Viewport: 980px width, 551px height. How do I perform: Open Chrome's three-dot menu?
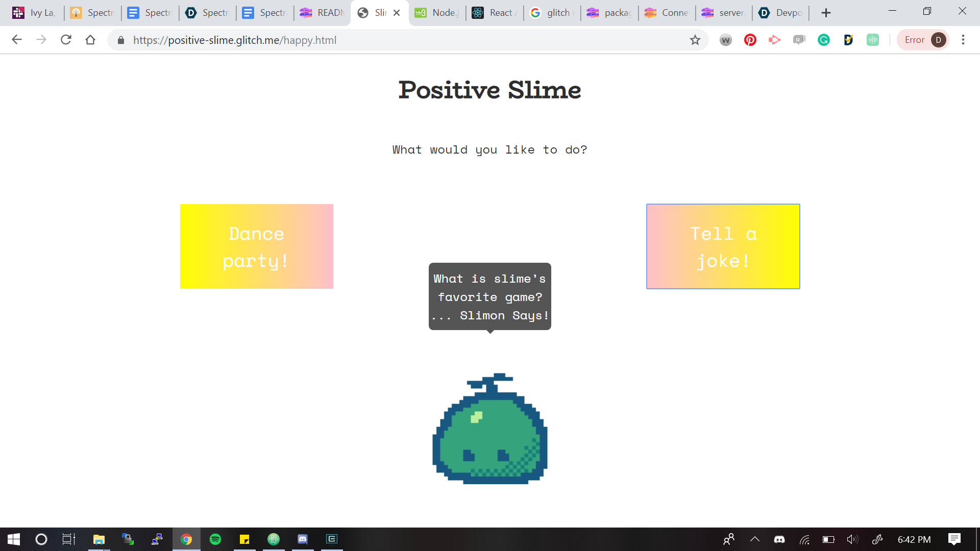click(x=963, y=40)
